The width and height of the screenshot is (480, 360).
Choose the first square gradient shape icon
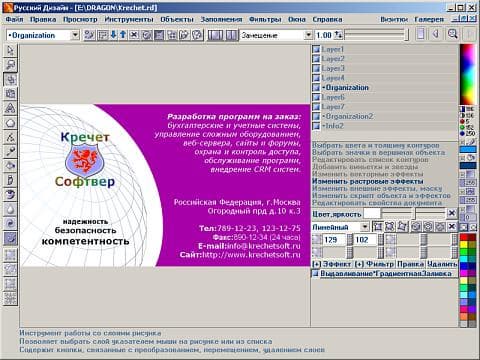pyautogui.click(x=378, y=227)
